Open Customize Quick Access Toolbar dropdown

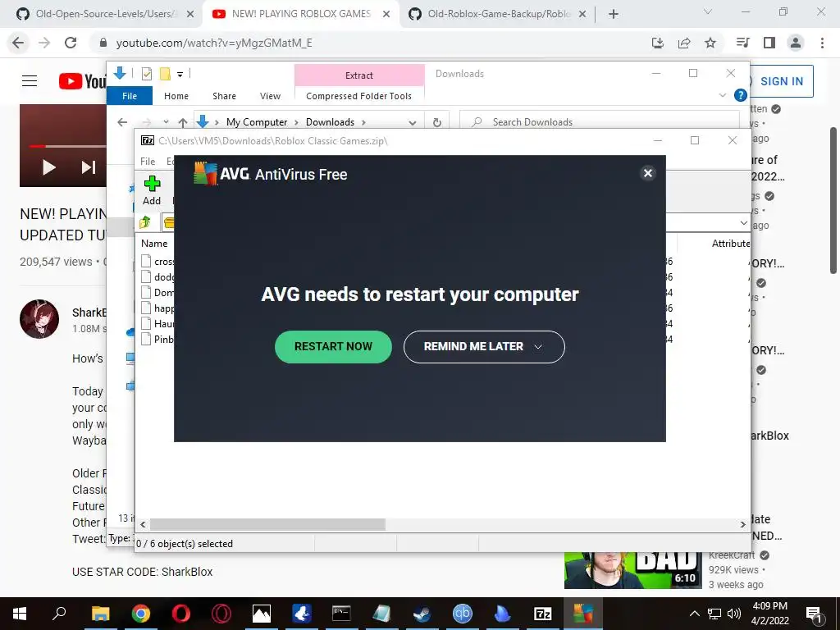pos(180,75)
